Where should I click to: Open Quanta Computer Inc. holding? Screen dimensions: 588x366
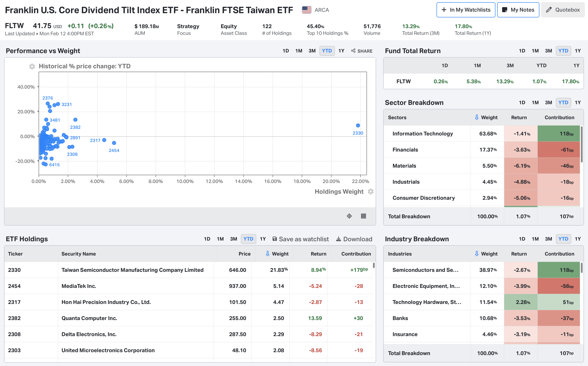point(89,318)
